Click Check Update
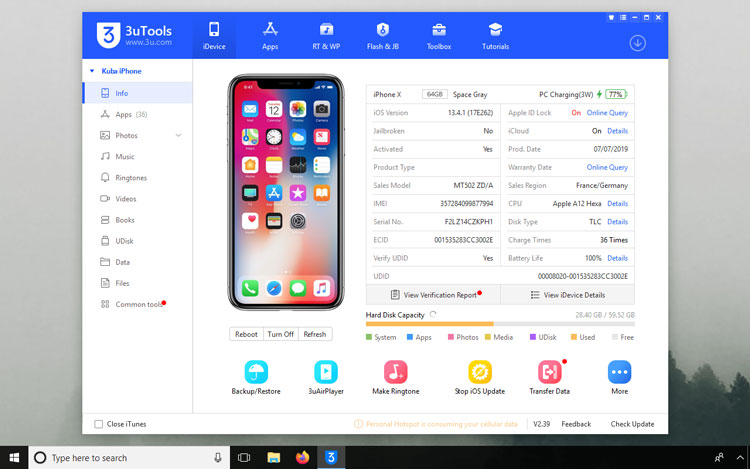 pyautogui.click(x=632, y=424)
